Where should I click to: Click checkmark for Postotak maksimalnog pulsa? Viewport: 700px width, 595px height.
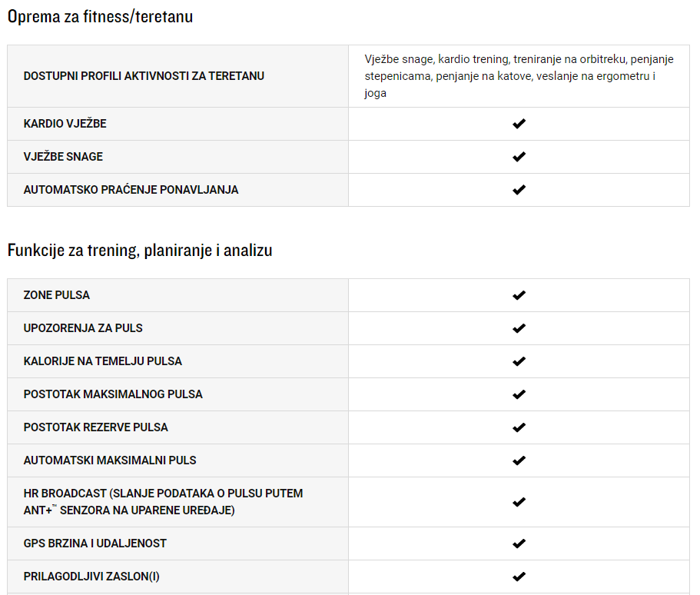[x=519, y=394]
